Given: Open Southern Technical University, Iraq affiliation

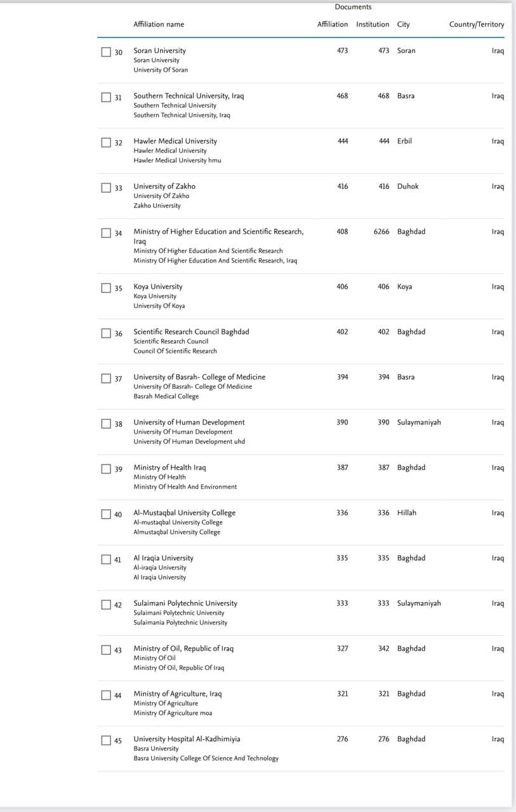Looking at the screenshot, I should [x=189, y=96].
